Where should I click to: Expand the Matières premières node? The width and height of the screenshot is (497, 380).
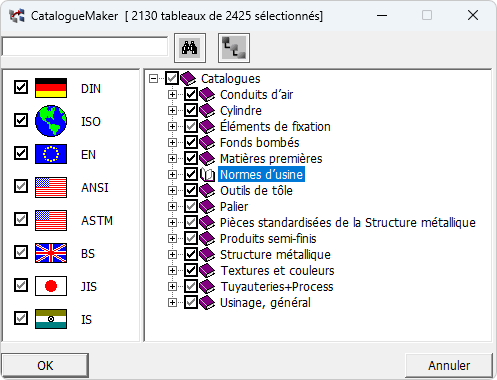pos(172,159)
